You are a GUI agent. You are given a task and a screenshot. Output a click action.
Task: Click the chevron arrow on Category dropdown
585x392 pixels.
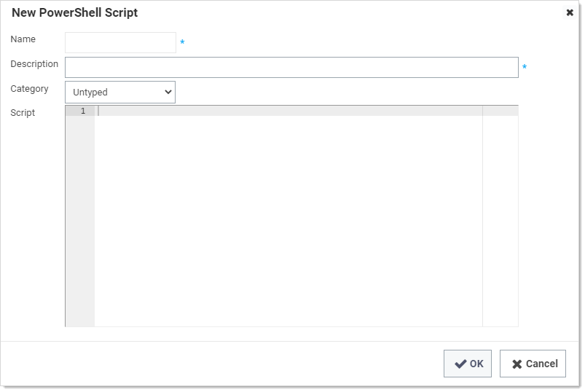pyautogui.click(x=168, y=93)
